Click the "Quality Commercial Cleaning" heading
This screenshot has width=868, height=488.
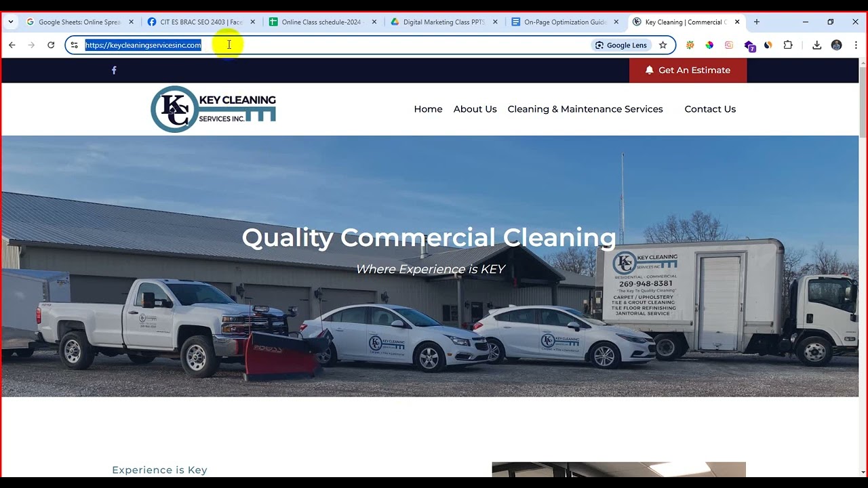coord(429,237)
